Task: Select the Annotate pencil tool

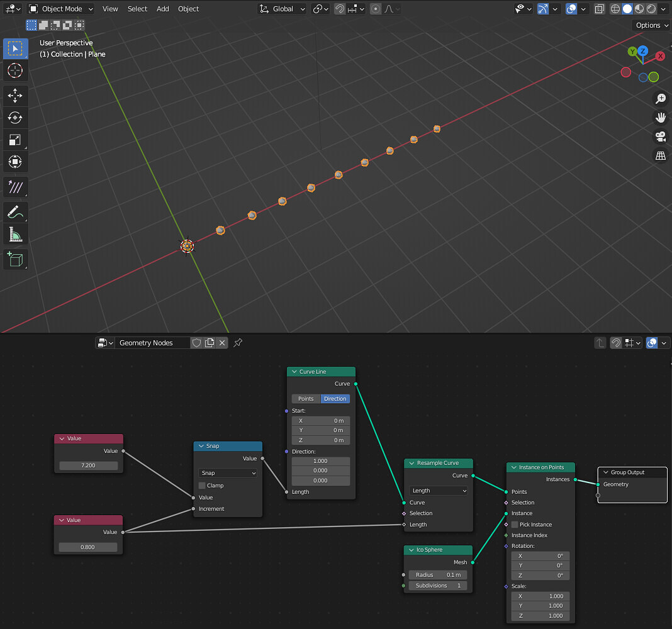Action: pyautogui.click(x=16, y=212)
